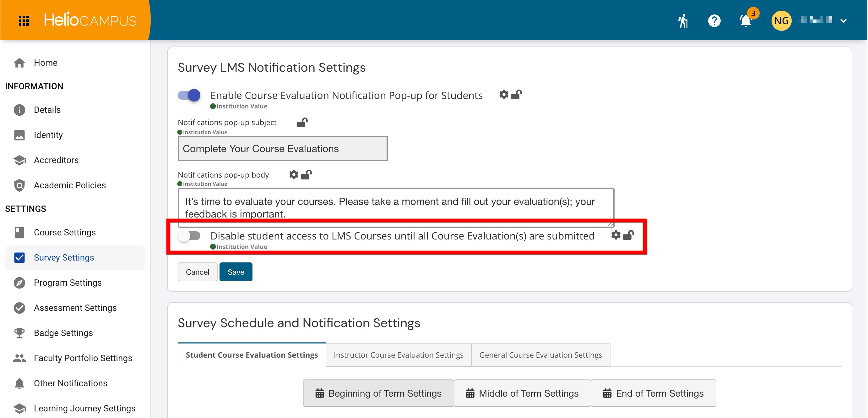Click gear icon beside Disable student access
This screenshot has height=418, width=868.
[x=616, y=235]
